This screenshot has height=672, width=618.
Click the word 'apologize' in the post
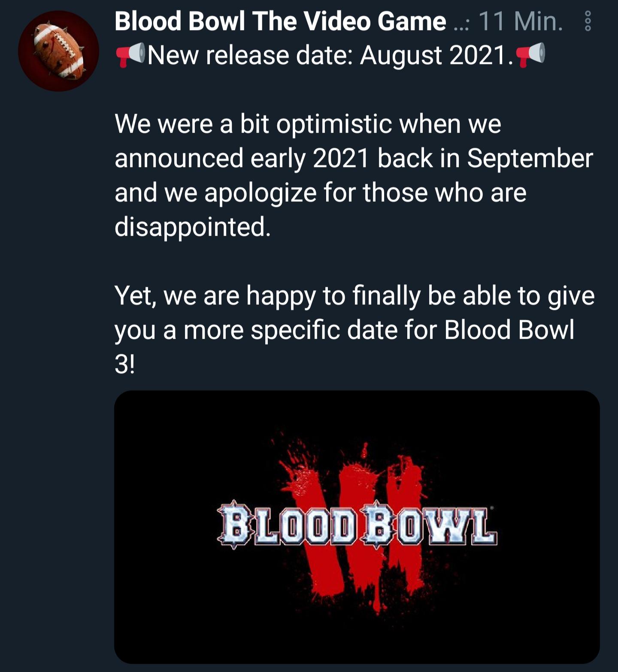click(260, 192)
